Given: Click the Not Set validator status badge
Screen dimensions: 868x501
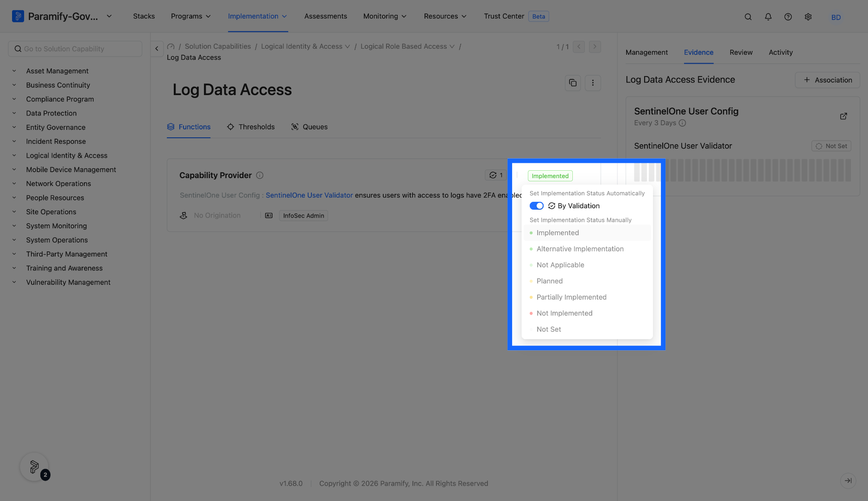Looking at the screenshot, I should [831, 146].
